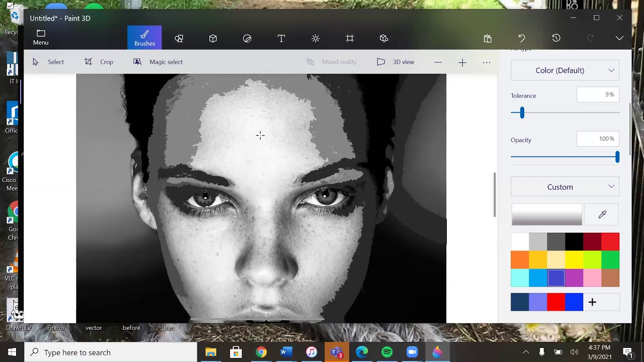Open the Effects tab
The image size is (644, 362).
pos(315,38)
